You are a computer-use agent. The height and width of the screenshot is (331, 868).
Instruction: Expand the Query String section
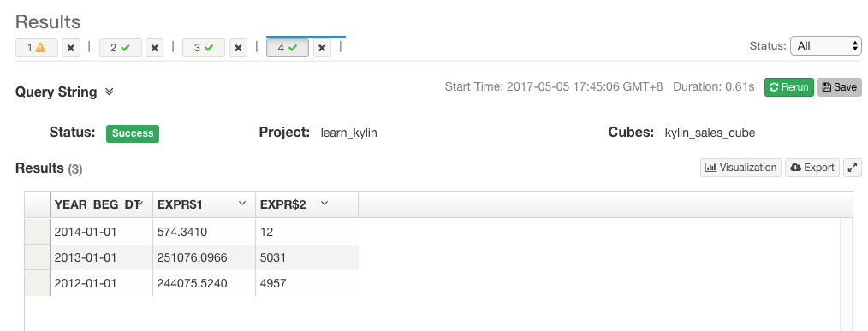coord(109,92)
